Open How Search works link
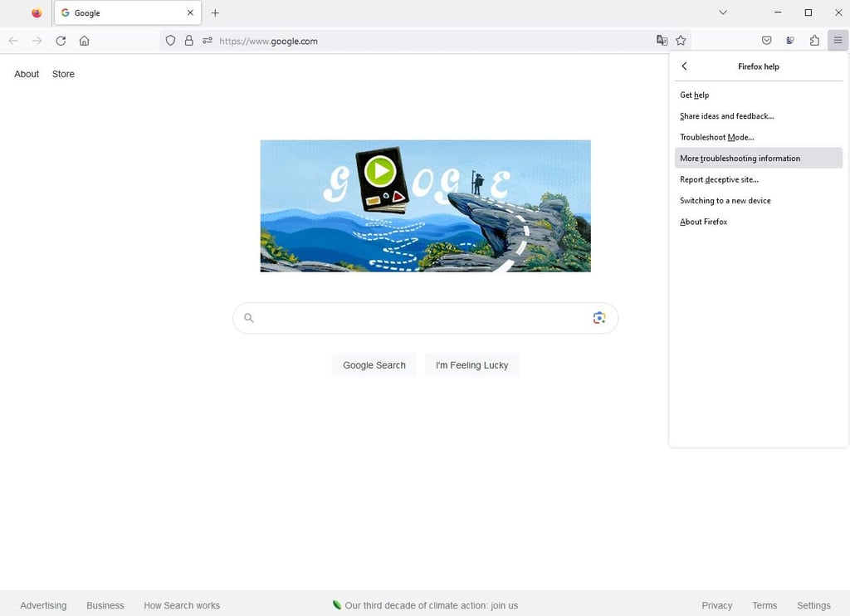The height and width of the screenshot is (616, 850). pos(182,606)
